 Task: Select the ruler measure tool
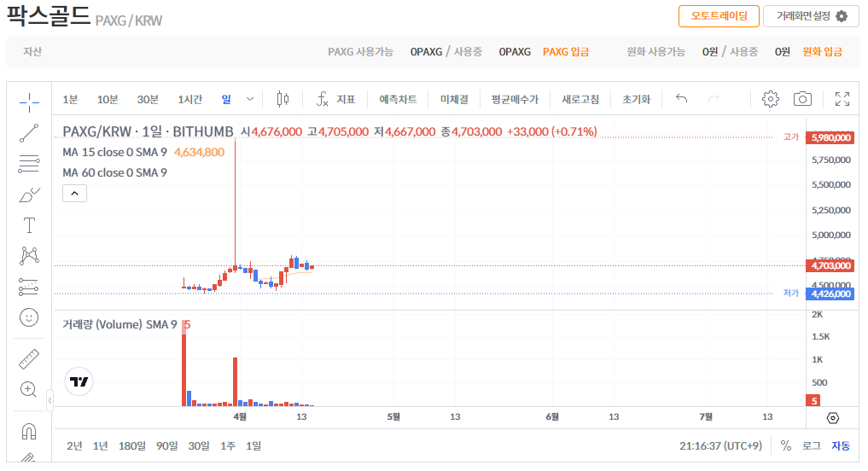pos(29,358)
